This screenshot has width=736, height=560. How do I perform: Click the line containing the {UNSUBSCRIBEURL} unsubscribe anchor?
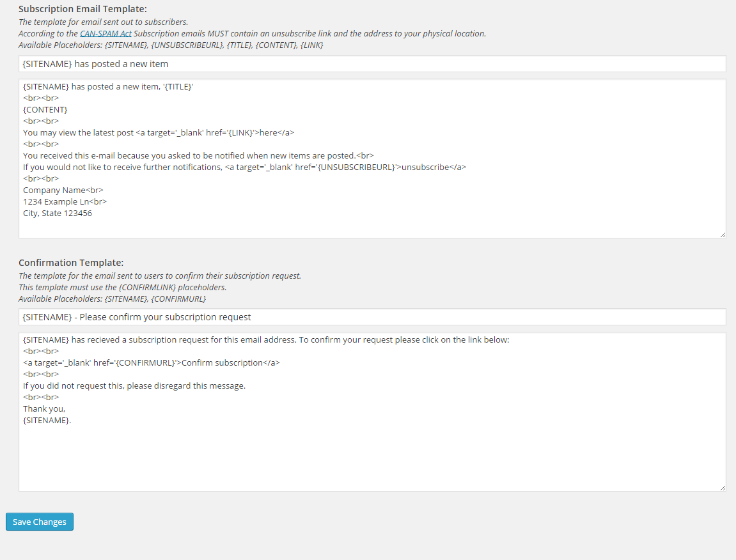point(244,167)
